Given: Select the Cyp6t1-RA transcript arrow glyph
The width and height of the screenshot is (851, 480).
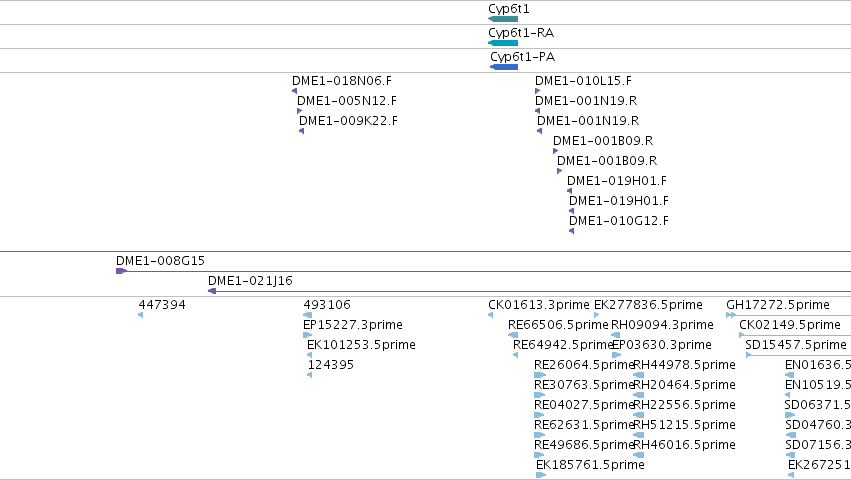Looking at the screenshot, I should [503, 43].
